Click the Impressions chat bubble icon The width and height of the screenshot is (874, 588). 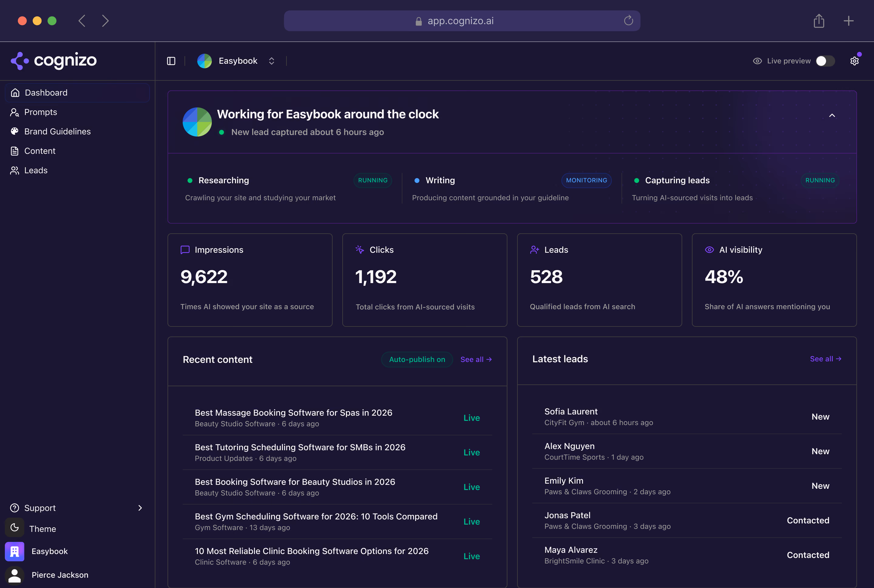pos(185,250)
